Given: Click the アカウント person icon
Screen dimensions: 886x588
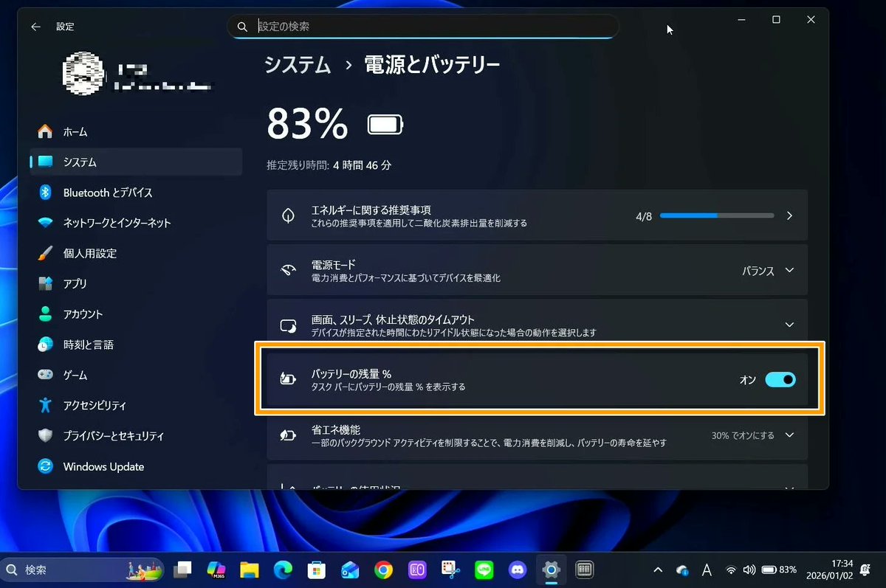Looking at the screenshot, I should (46, 314).
